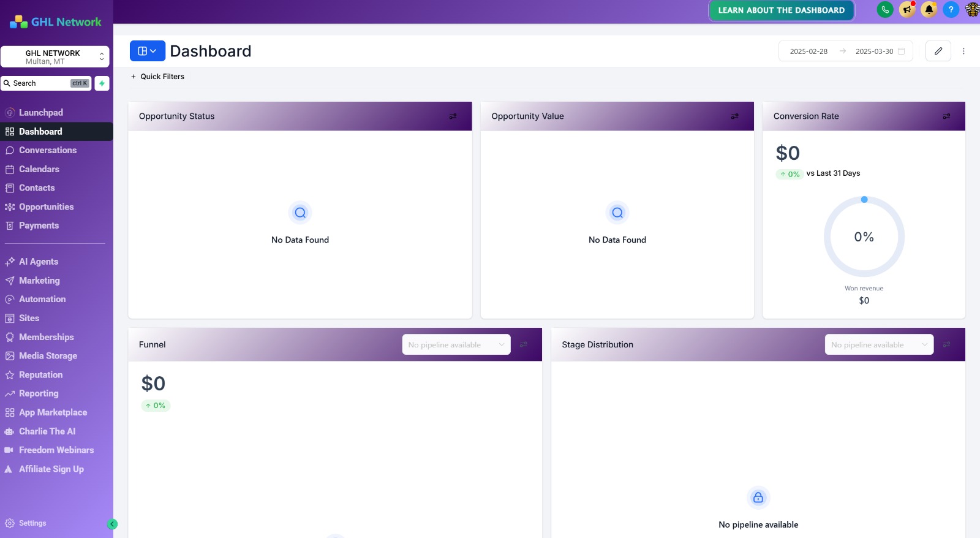Open Opportunity Status widget settings icon
Image resolution: width=980 pixels, height=538 pixels.
click(x=453, y=116)
